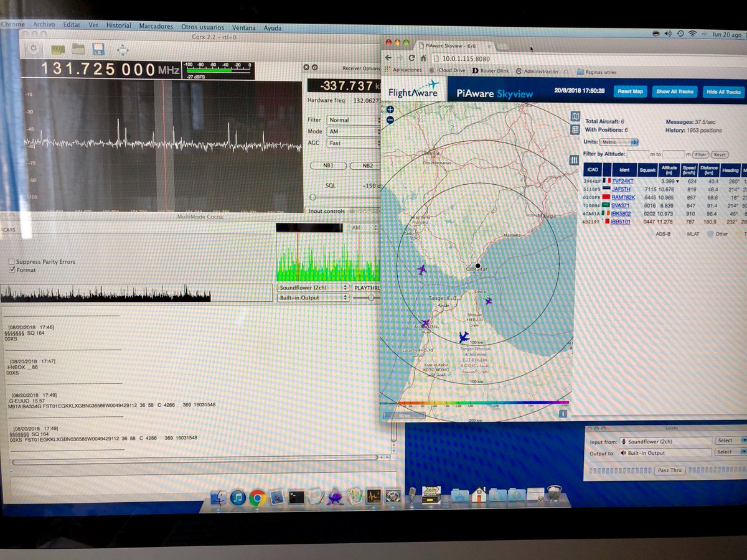The height and width of the screenshot is (560, 747).
Task: Open the Ventana menu
Action: pos(244,28)
